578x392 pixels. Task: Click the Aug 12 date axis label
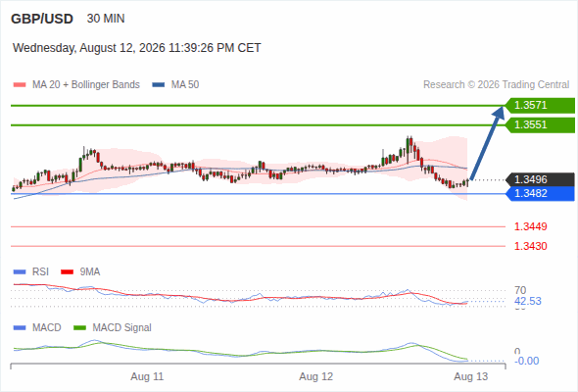[315, 377]
